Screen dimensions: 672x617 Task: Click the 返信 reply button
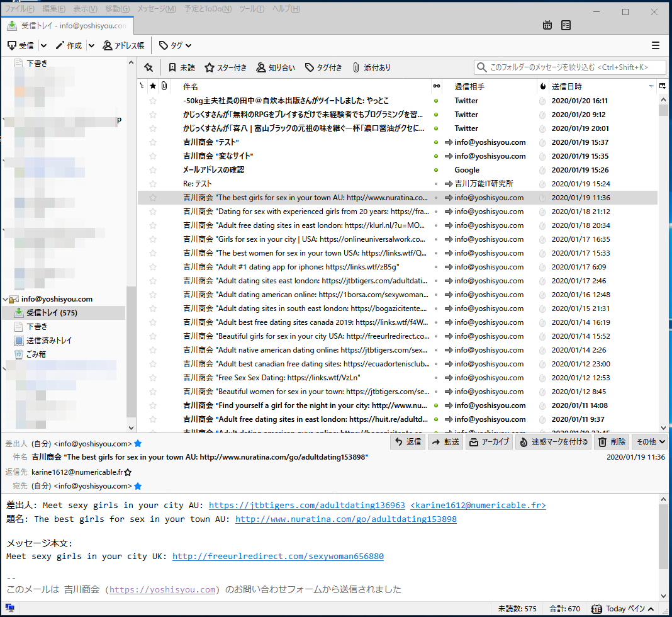point(408,442)
